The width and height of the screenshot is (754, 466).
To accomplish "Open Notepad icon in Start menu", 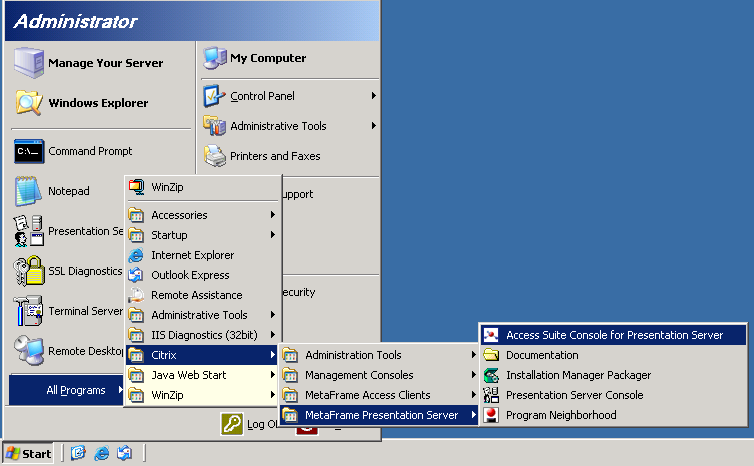I will 28,191.
